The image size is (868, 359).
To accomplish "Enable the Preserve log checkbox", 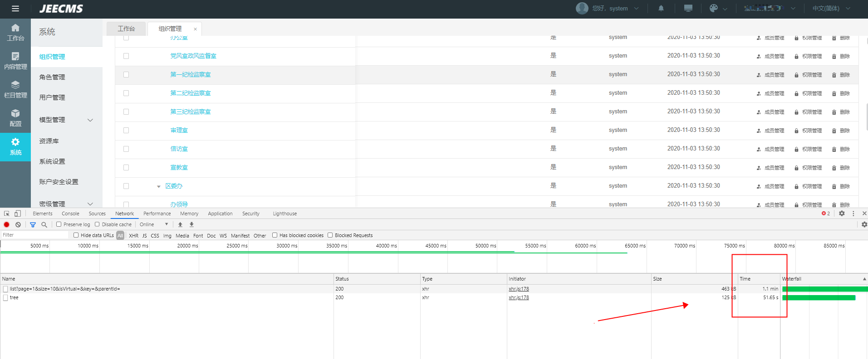I will [59, 224].
